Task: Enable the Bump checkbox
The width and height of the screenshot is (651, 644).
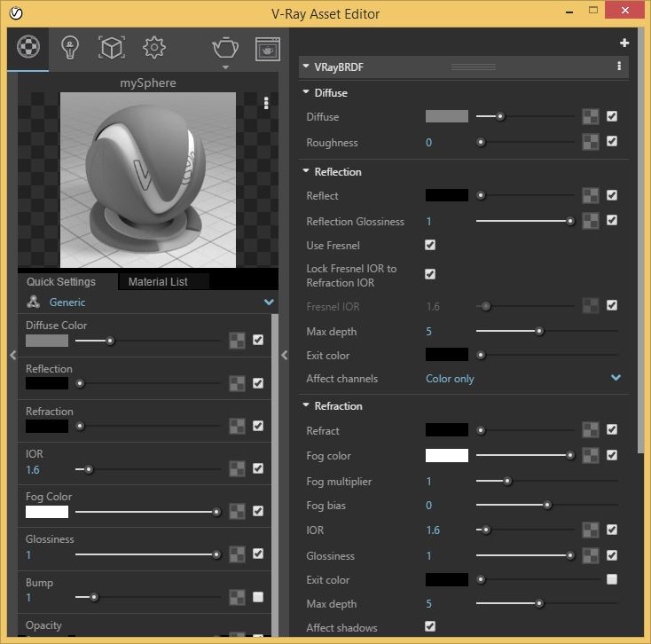Action: (x=258, y=597)
